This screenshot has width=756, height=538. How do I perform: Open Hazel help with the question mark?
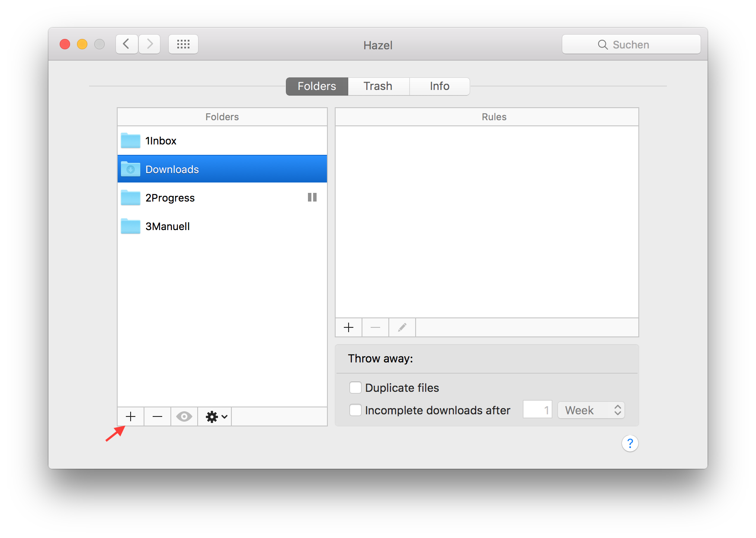click(630, 443)
